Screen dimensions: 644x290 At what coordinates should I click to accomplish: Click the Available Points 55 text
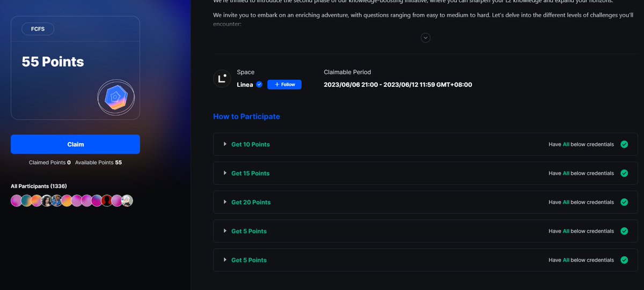[x=99, y=162]
